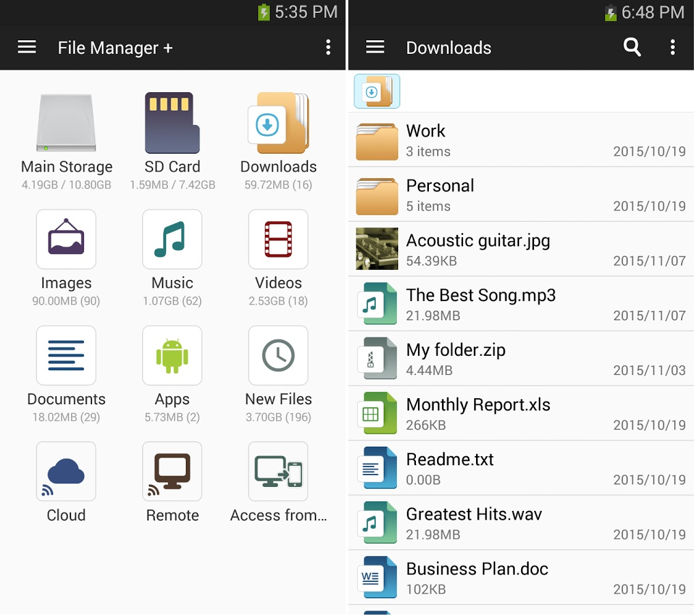Tap the 4.19GB / 10.80GB storage text
This screenshot has height=616, width=698.
66,184
